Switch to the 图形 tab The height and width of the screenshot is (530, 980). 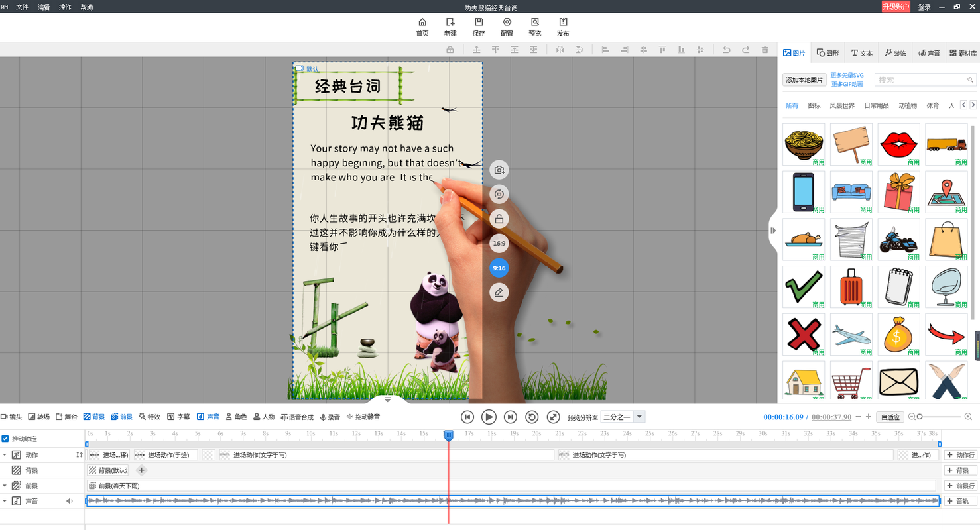(828, 53)
